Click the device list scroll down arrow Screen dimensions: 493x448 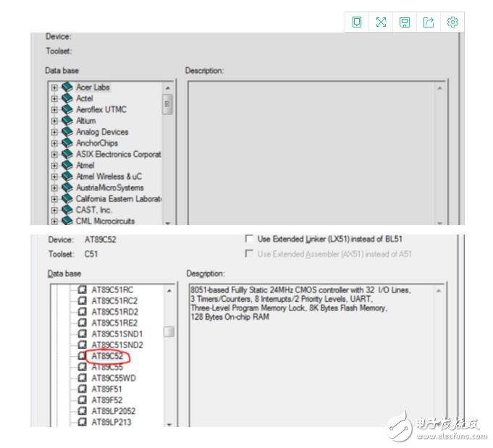click(169, 423)
